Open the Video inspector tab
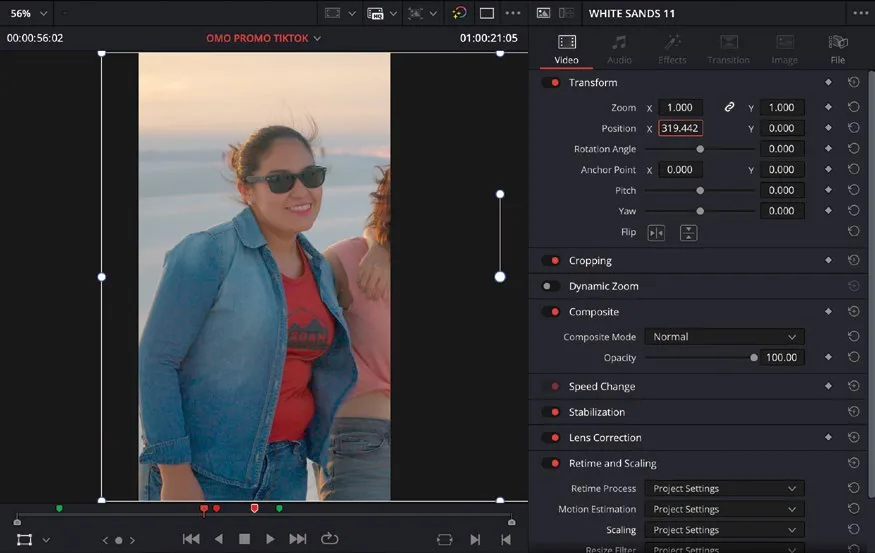The height and width of the screenshot is (553, 875). [566, 49]
